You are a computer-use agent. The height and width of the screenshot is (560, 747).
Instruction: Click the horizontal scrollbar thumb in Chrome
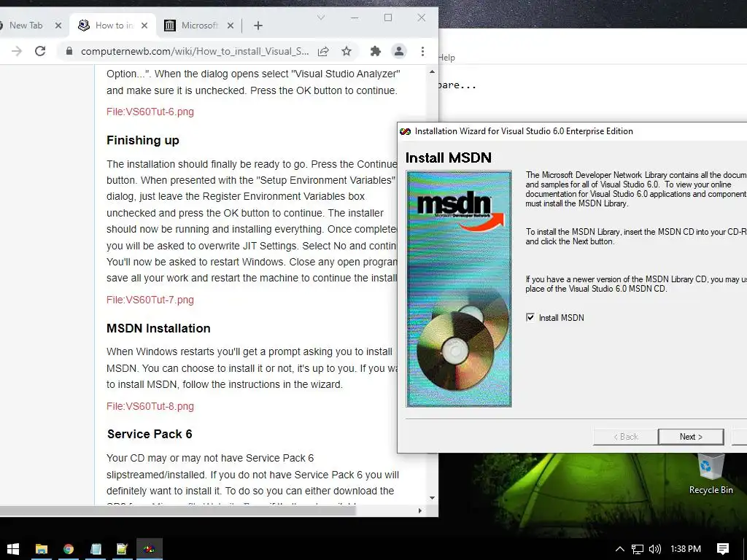coord(178,511)
